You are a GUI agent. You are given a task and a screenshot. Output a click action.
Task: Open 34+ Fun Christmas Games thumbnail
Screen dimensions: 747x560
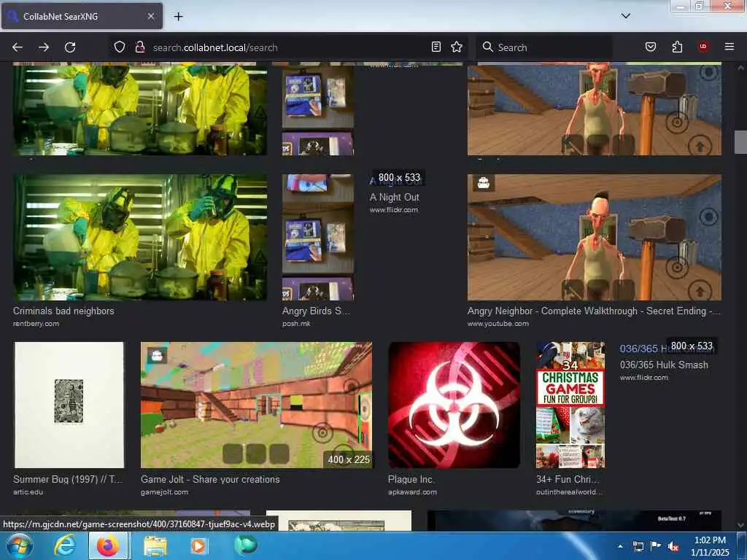coord(570,405)
